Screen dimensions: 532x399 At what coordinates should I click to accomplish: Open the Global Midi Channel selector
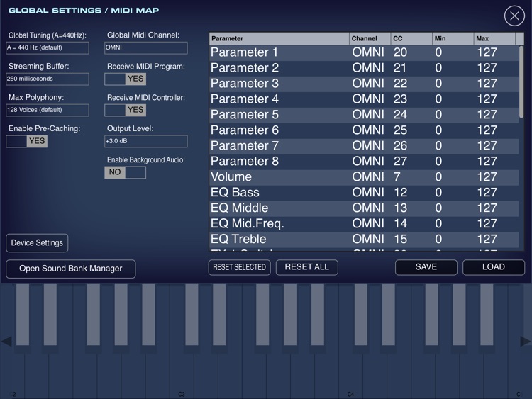click(146, 47)
